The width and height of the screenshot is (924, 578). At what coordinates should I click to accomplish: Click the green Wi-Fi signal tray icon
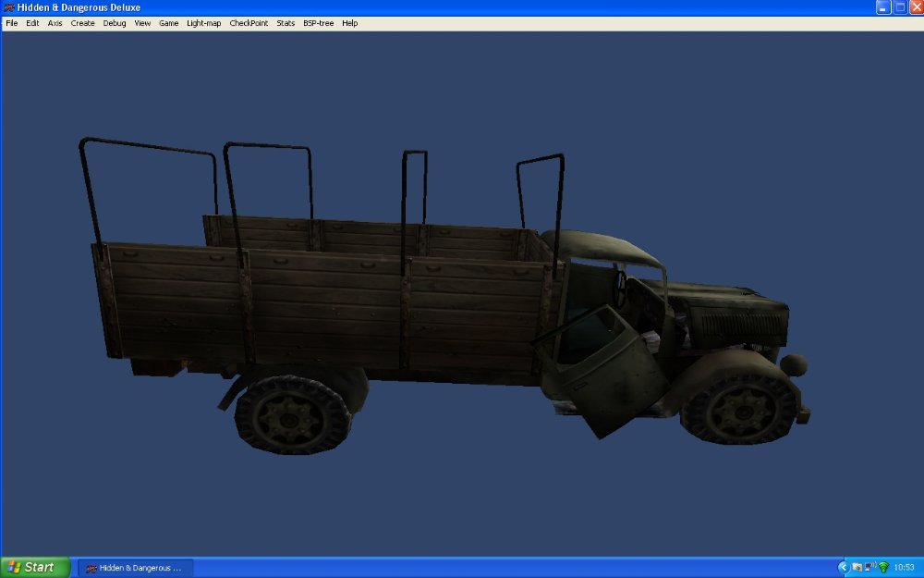[883, 568]
